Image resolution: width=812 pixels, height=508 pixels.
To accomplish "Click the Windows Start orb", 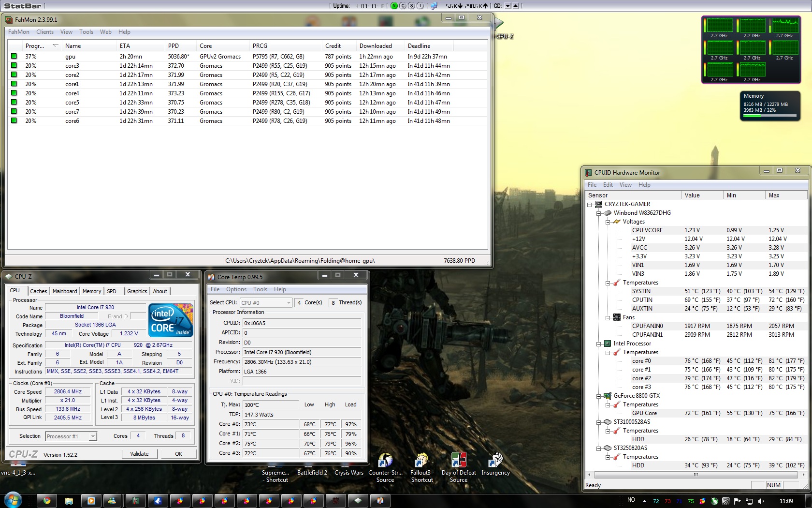I will tap(13, 500).
